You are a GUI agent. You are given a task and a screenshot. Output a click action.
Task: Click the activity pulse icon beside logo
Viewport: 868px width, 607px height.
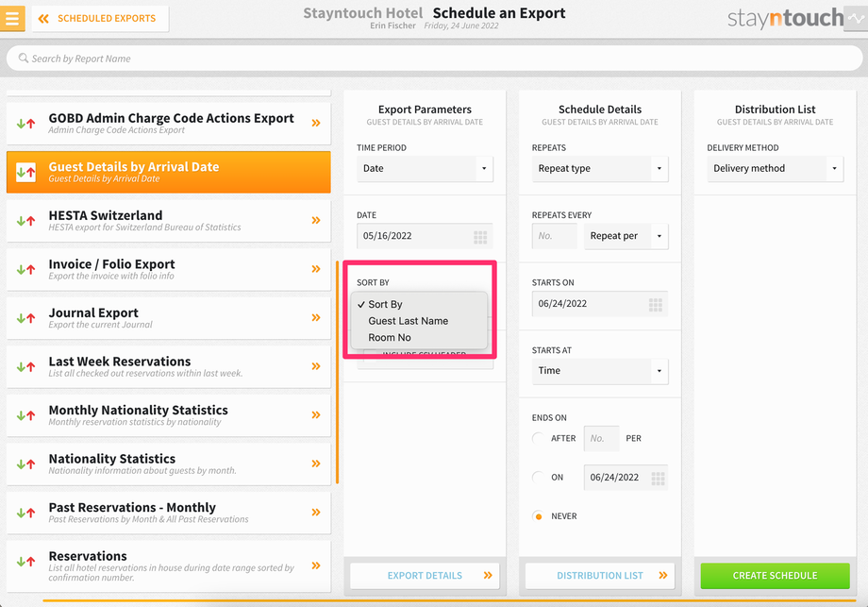(x=856, y=19)
